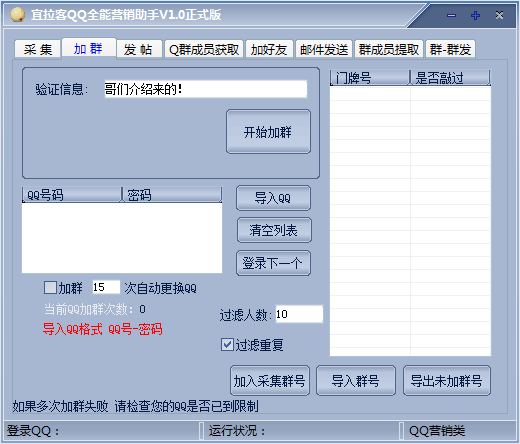Click the 是否敲过 column header
The image size is (520, 444).
tap(450, 78)
